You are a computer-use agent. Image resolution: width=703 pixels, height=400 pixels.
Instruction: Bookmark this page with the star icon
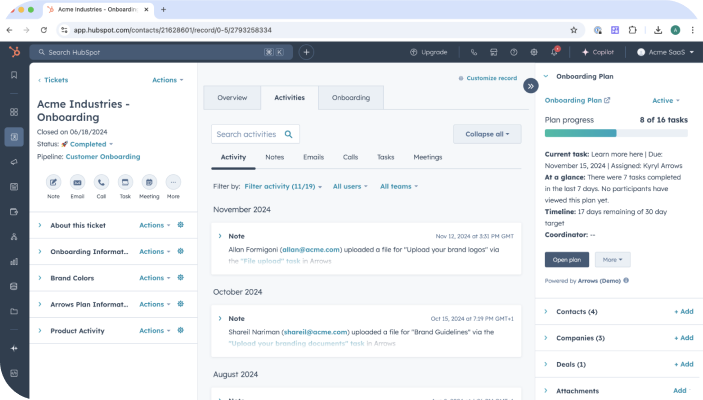pos(573,30)
